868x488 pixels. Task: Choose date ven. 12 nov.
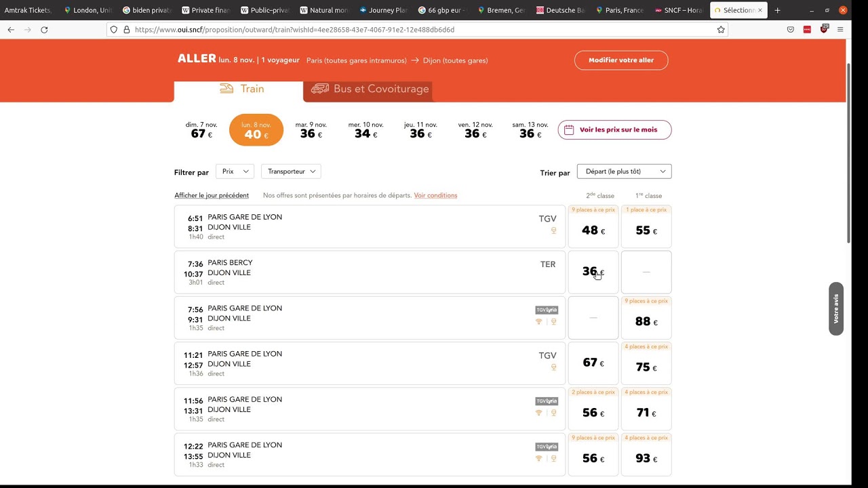pos(475,130)
